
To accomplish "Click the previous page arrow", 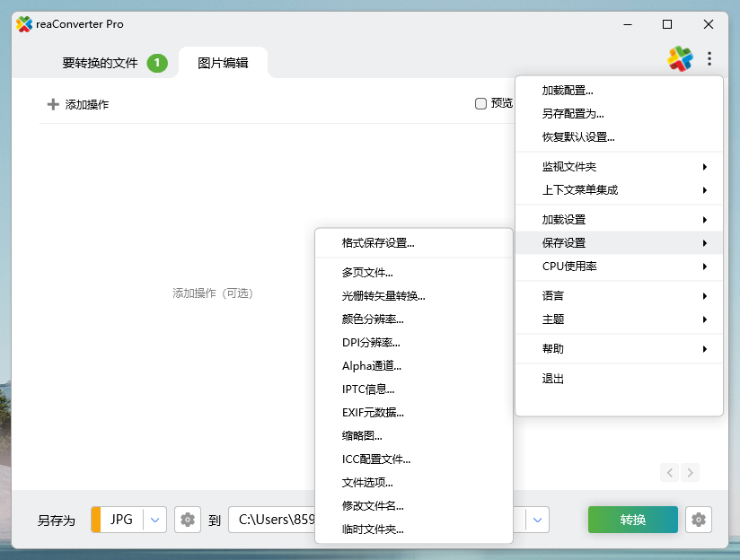I will [x=670, y=472].
